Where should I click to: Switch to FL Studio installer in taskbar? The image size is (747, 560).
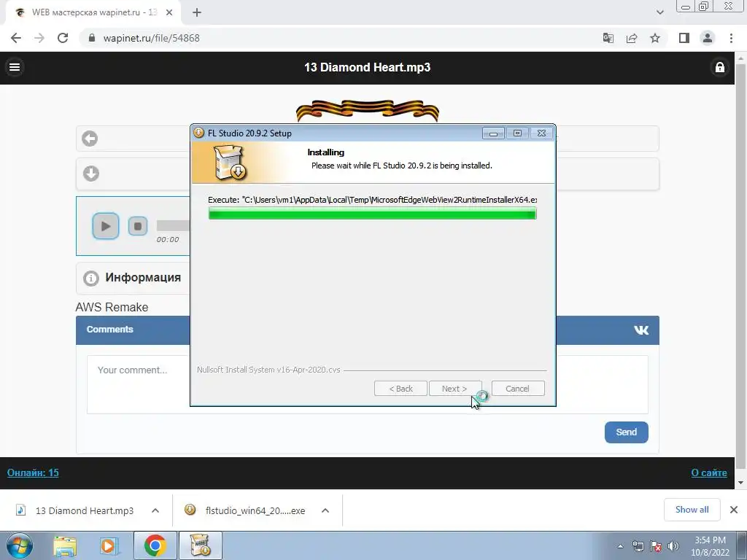pyautogui.click(x=200, y=545)
